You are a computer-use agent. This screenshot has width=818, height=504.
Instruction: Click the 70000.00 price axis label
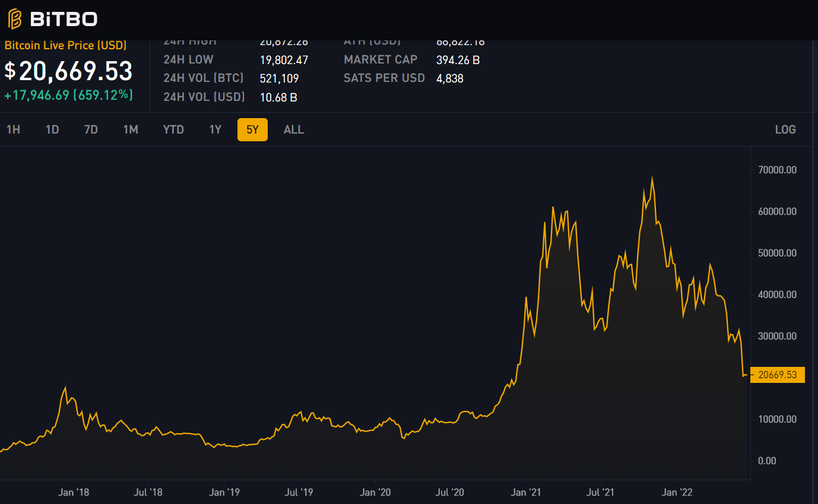coord(776,170)
